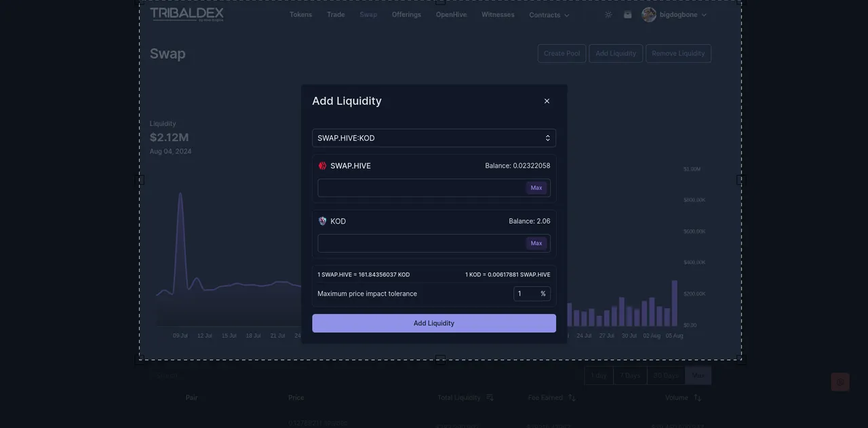Click the KOD token logo icon
The image size is (868, 428).
click(323, 221)
